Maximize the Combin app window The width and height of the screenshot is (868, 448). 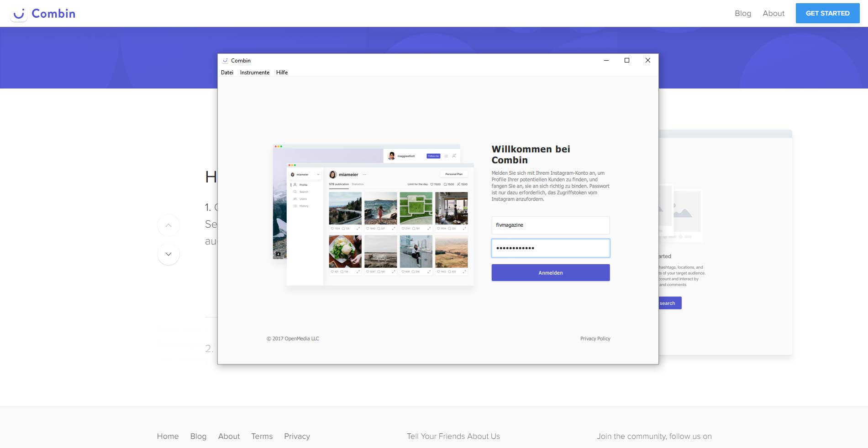click(x=627, y=60)
